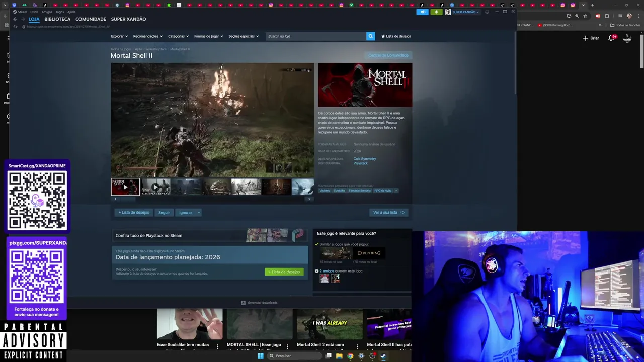Select the Violento tag

(325, 191)
